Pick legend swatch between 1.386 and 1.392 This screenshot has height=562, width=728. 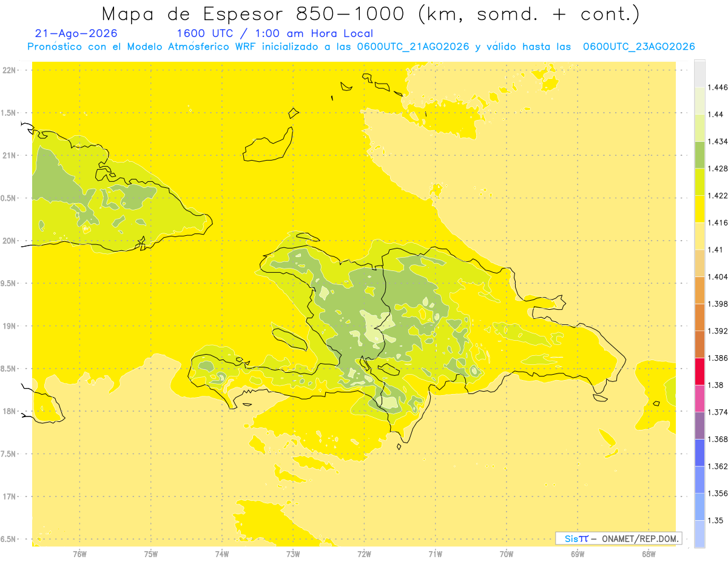click(x=699, y=344)
